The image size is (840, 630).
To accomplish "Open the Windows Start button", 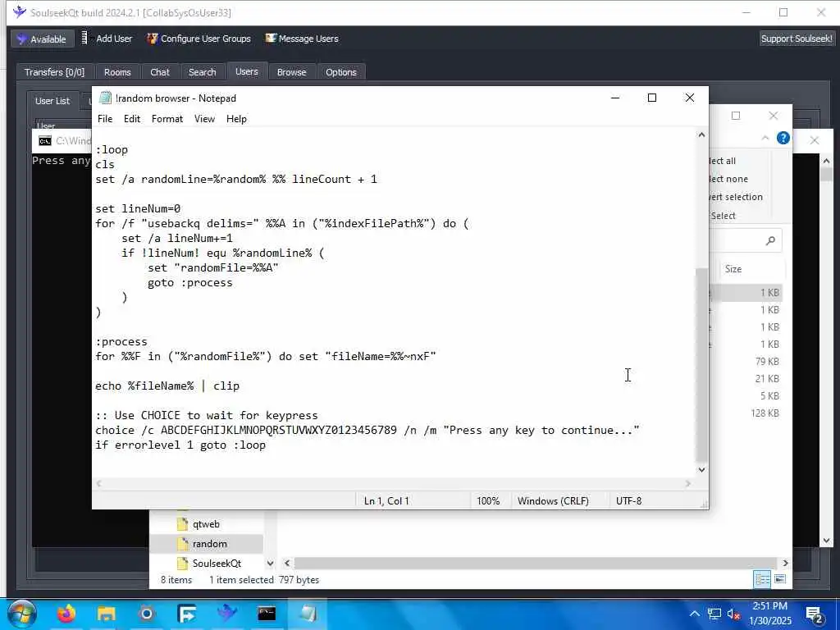I will click(x=21, y=614).
